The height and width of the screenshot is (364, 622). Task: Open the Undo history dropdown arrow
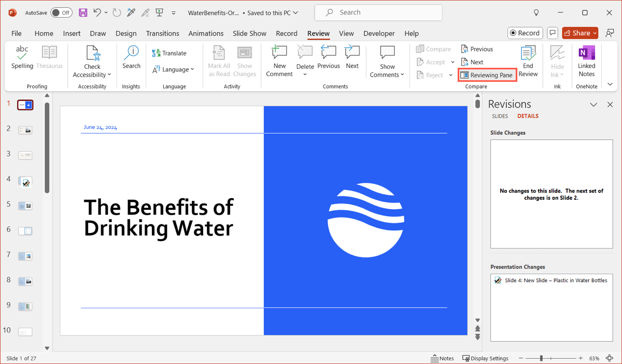click(x=106, y=12)
